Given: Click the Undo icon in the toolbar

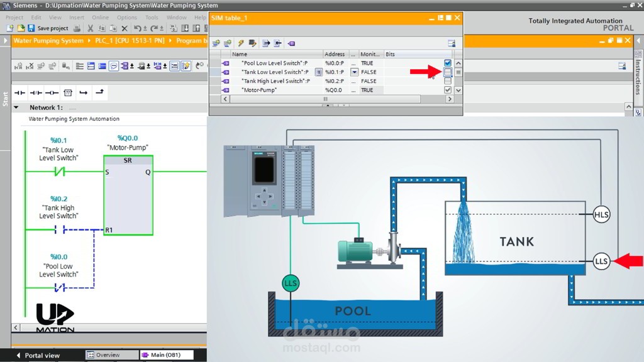Looking at the screenshot, I should (137, 28).
